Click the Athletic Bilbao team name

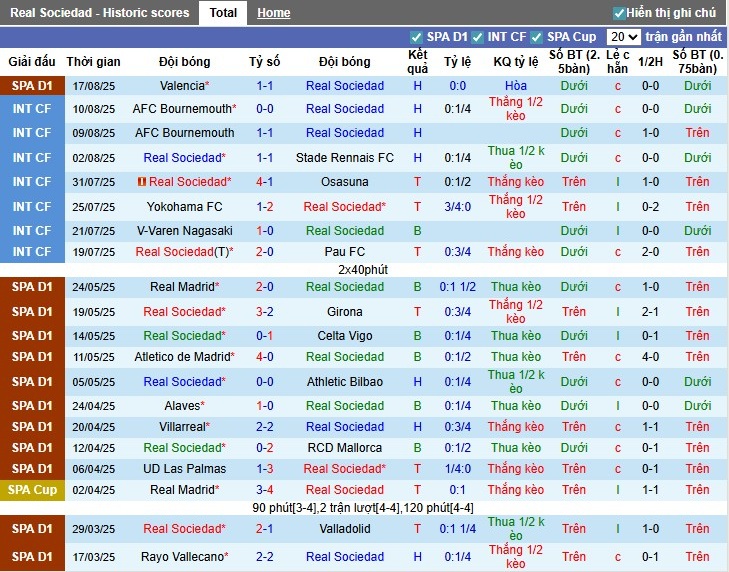click(345, 382)
